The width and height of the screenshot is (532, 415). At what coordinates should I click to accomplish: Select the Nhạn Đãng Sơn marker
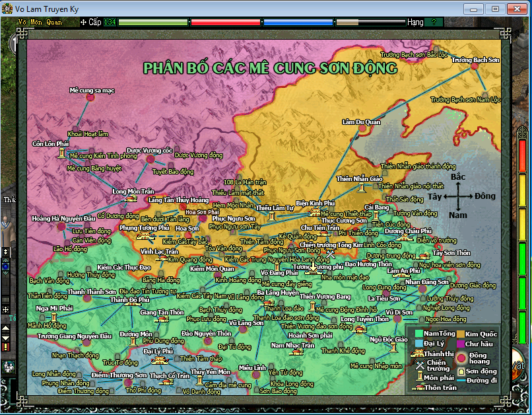(422, 289)
